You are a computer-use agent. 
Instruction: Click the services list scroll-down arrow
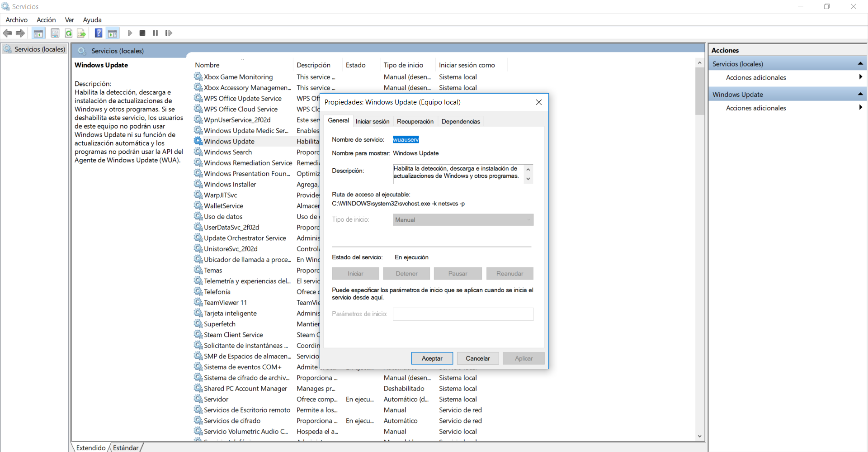point(700,436)
